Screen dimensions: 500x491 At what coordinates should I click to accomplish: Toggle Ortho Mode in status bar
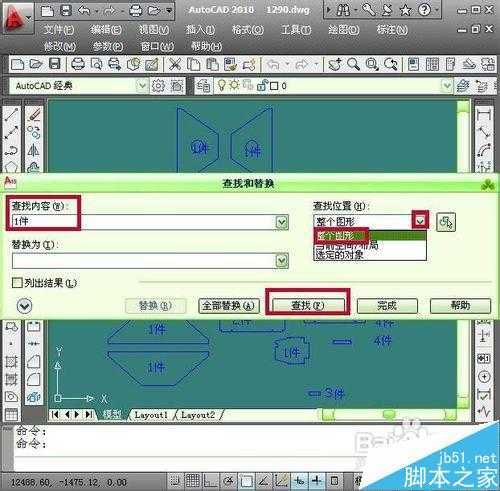[211, 481]
